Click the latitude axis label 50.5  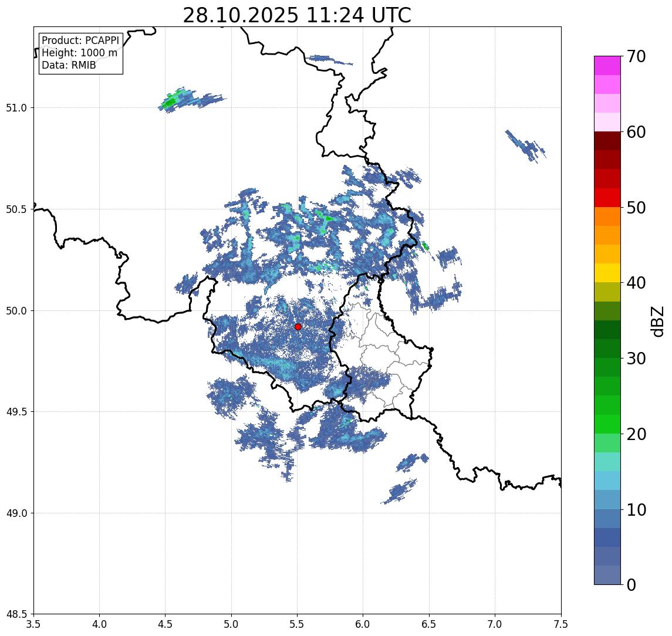(16, 209)
